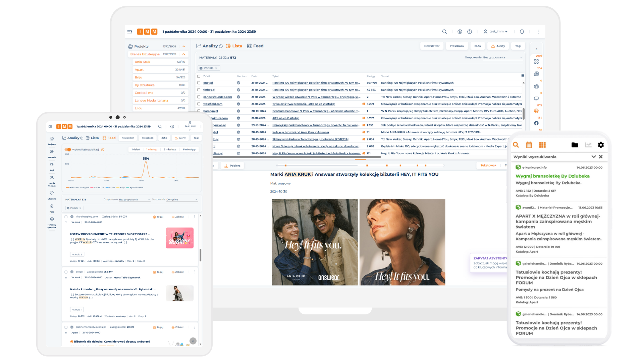Click the Pobierz download button on desktop
The image size is (644, 362).
tap(232, 166)
